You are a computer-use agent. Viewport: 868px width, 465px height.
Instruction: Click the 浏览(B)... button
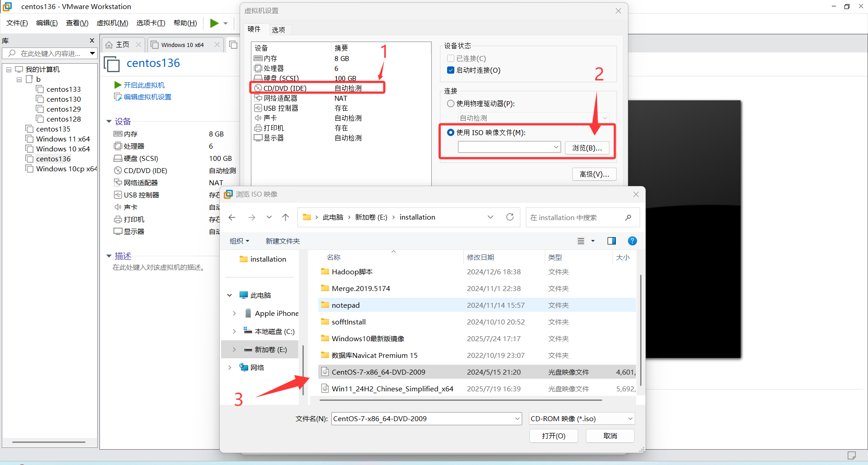pyautogui.click(x=587, y=148)
